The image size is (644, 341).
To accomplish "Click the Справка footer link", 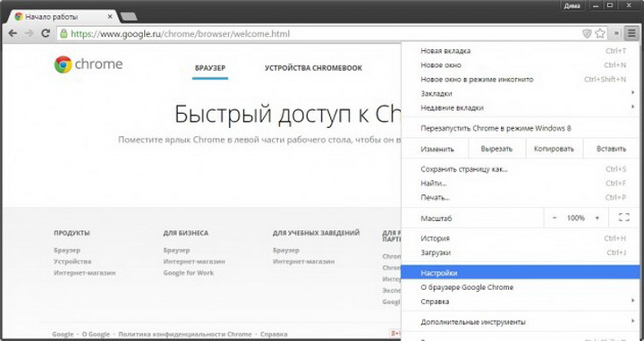I will pyautogui.click(x=274, y=335).
